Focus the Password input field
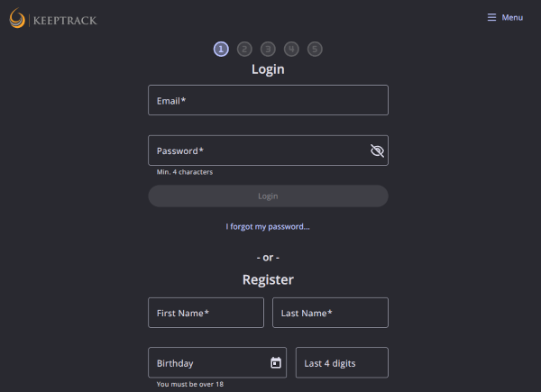Viewport: 541px width, 392px height. coord(257,150)
